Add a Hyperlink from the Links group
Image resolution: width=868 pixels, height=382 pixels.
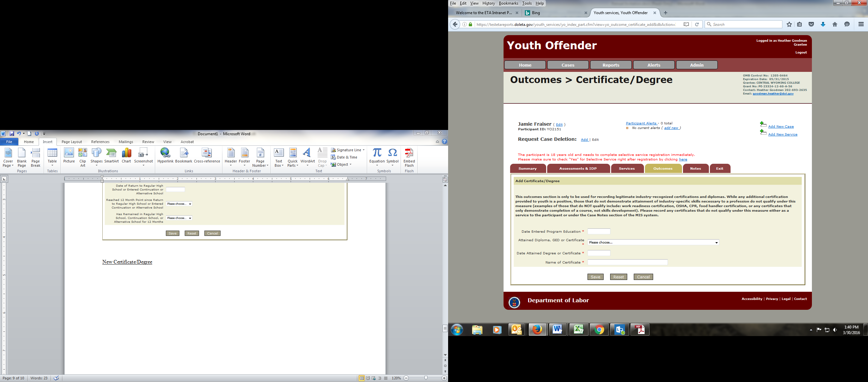point(165,156)
